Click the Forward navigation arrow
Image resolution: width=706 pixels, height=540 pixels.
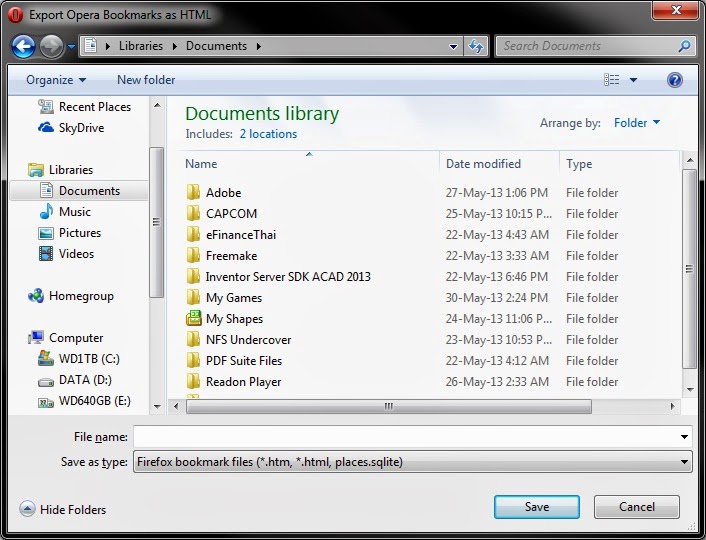(x=51, y=46)
